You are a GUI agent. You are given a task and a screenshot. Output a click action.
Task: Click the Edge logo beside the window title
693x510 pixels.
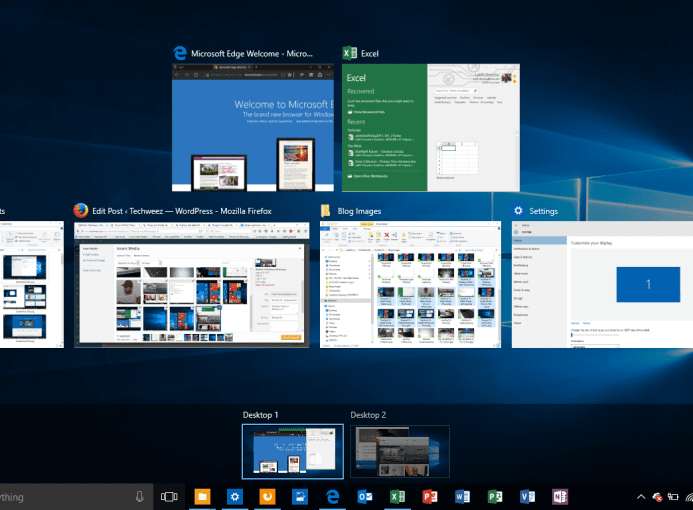click(180, 53)
